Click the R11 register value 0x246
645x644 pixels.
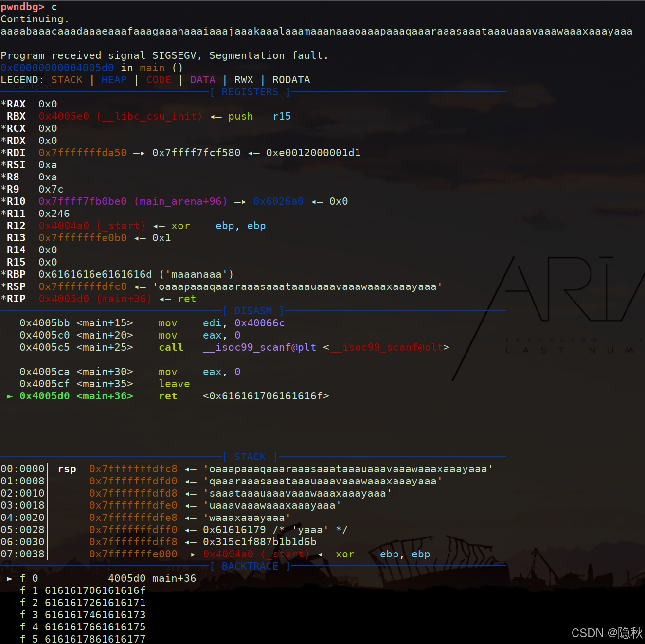54,214
